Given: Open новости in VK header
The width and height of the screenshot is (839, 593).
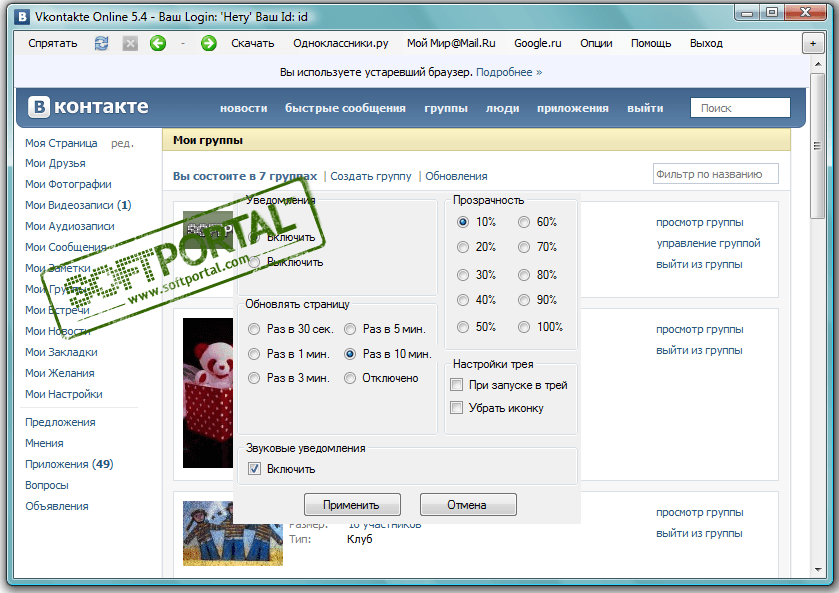Looking at the screenshot, I should click(x=243, y=108).
